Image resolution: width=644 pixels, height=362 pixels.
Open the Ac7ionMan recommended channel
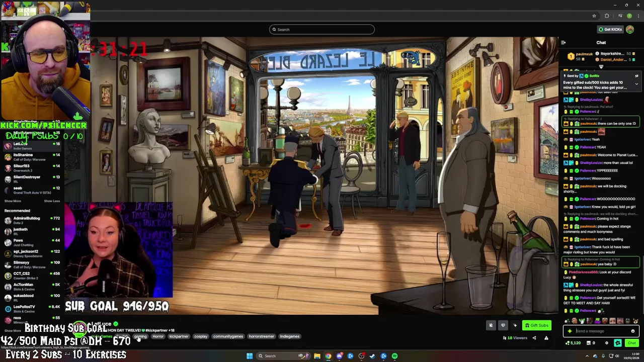click(32, 287)
